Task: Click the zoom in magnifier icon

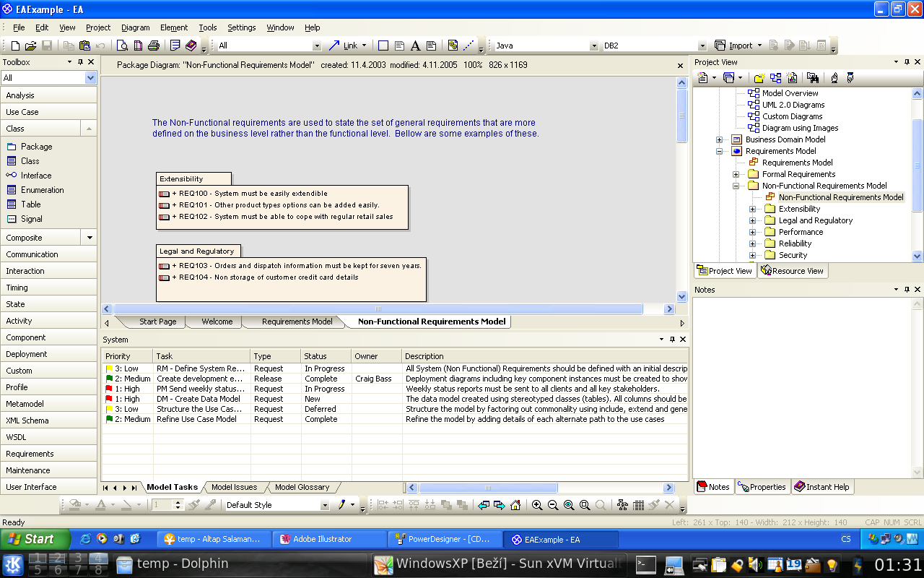Action: coord(537,505)
